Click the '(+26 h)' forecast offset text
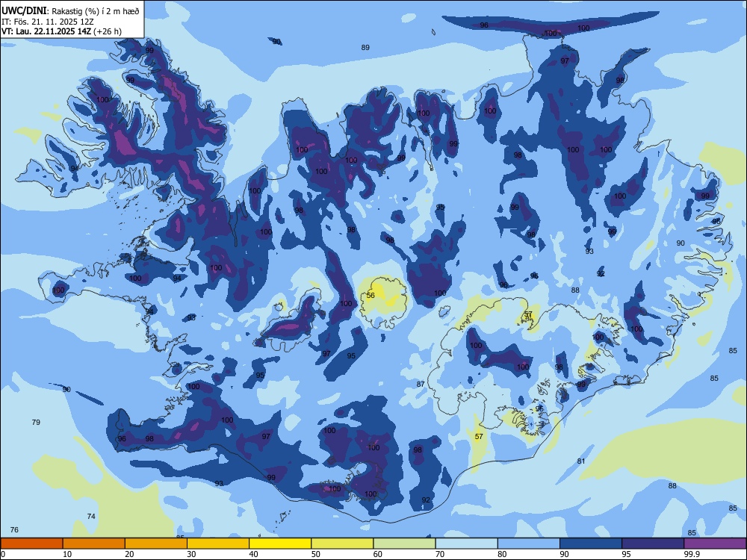 tap(108, 31)
